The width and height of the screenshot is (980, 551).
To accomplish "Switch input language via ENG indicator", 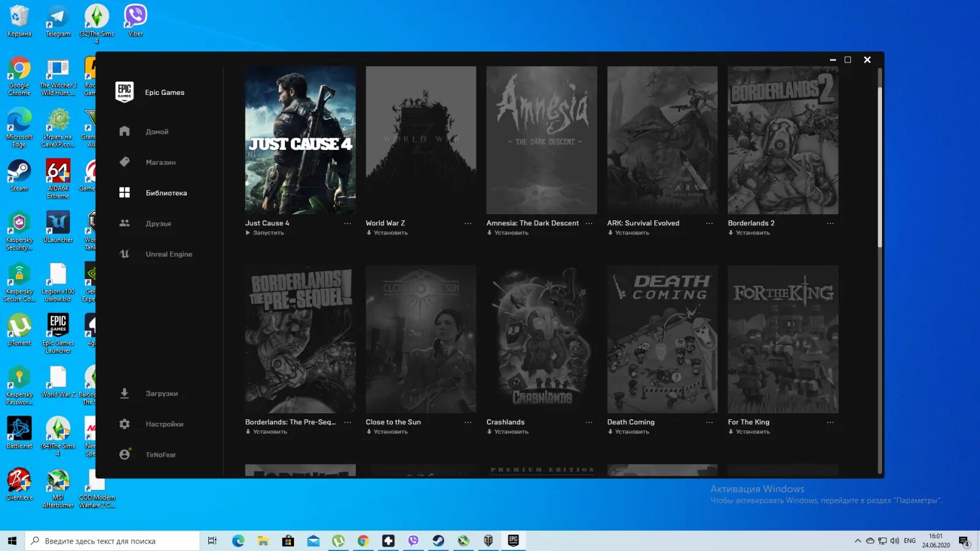I will (910, 541).
